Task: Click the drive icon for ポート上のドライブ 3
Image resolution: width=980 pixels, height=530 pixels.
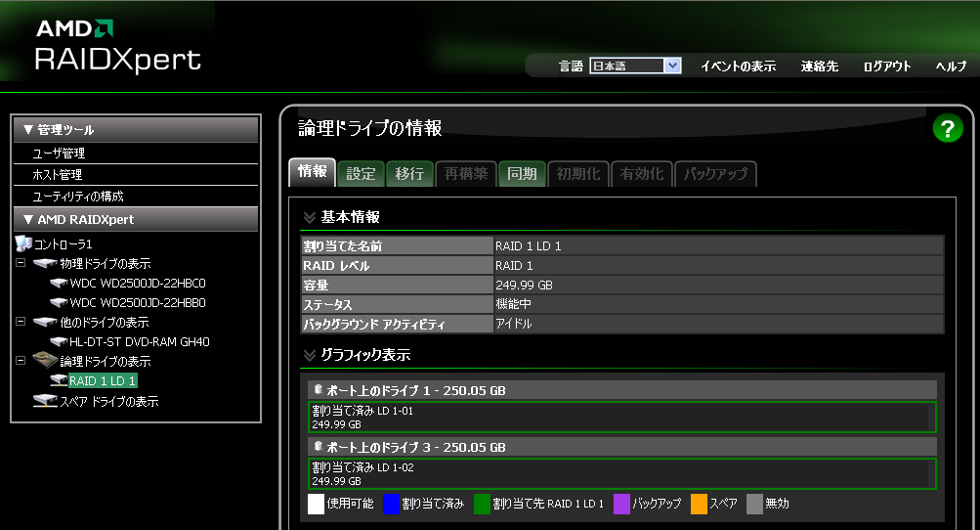Action: click(x=319, y=447)
